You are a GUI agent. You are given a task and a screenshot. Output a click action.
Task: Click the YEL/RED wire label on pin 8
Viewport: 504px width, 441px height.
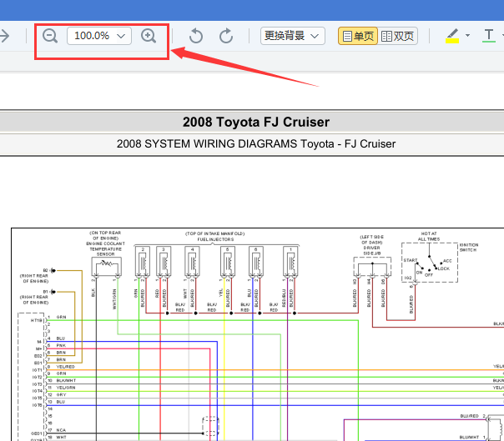(x=66, y=367)
